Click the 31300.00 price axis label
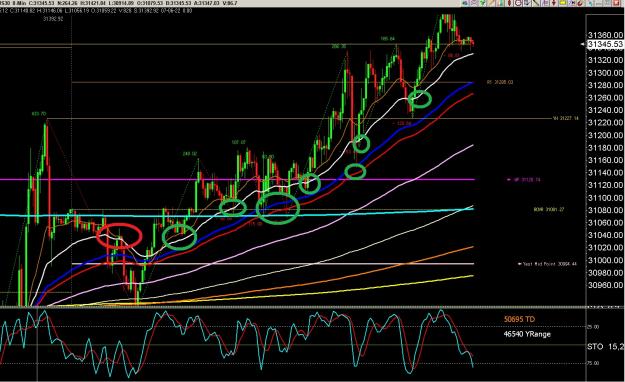 [x=605, y=73]
